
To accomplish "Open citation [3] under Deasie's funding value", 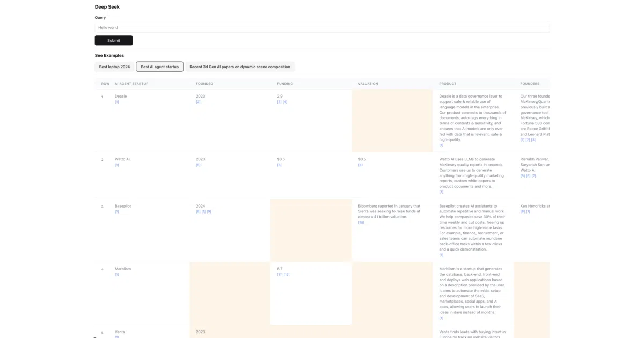I will [x=279, y=102].
